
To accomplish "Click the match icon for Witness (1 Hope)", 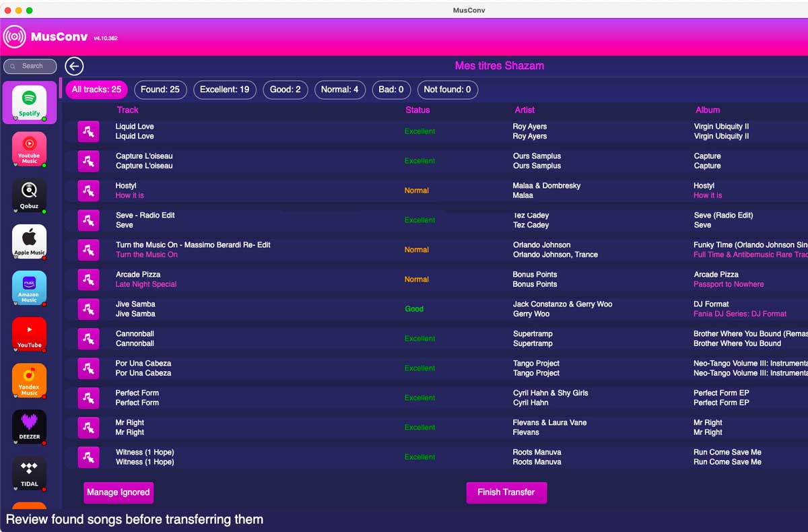I will 88,457.
